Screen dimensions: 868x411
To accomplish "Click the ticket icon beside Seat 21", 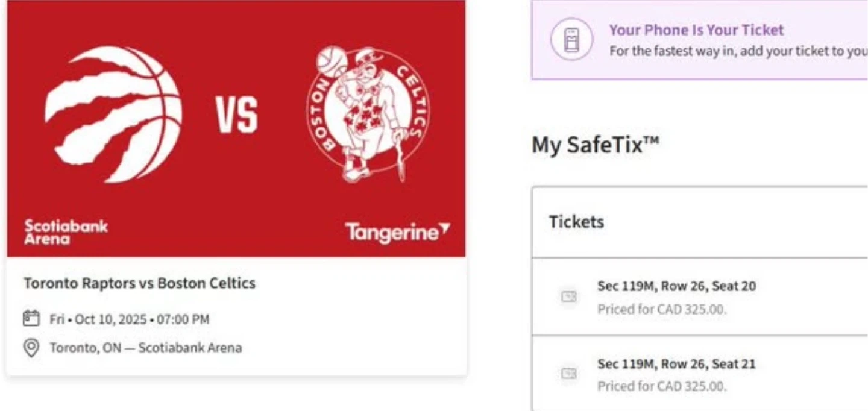I will click(568, 374).
